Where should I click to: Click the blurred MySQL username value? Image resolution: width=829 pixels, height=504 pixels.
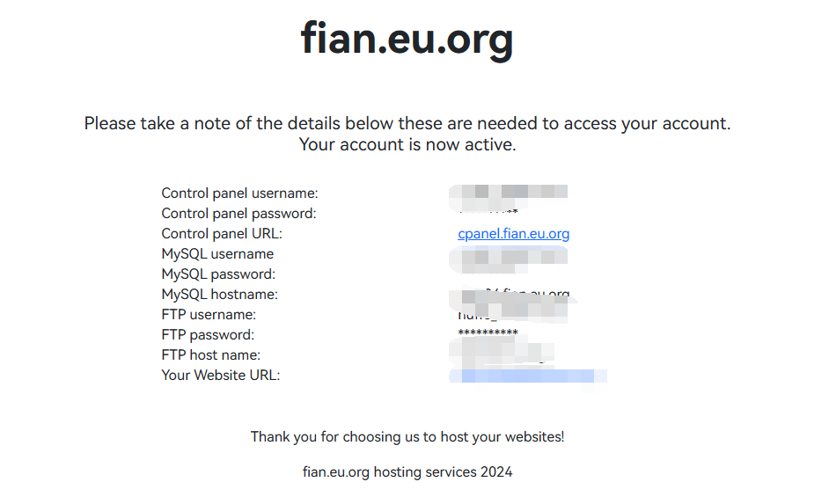coord(508,256)
